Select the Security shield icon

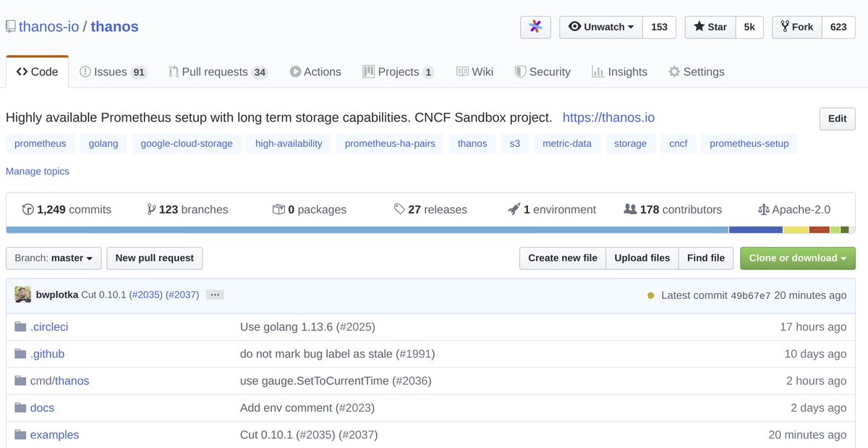tap(519, 72)
